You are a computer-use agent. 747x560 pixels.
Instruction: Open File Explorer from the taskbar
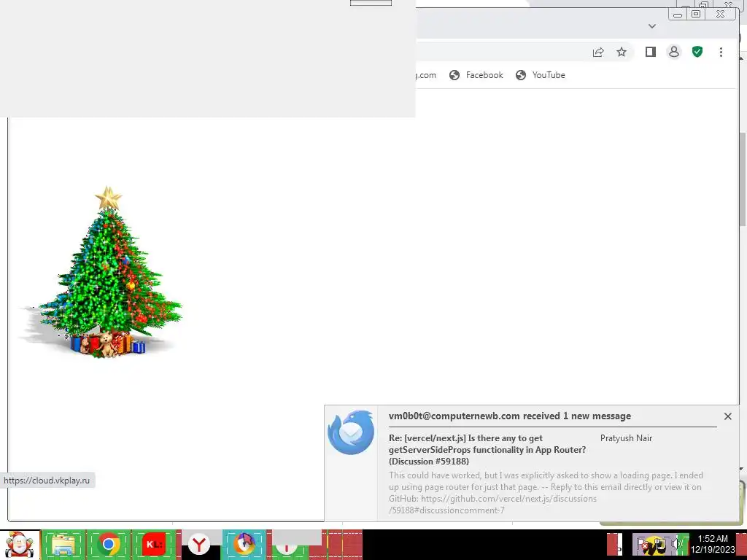pos(63,545)
